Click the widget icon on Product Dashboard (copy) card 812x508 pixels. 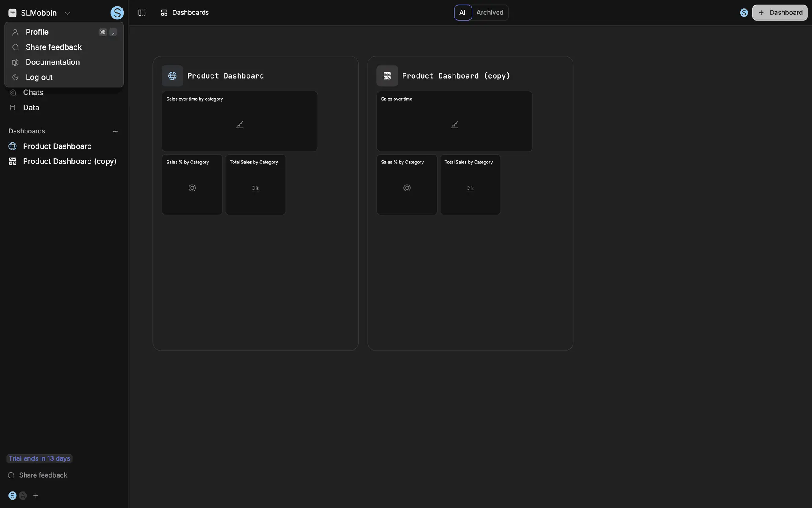click(x=387, y=76)
